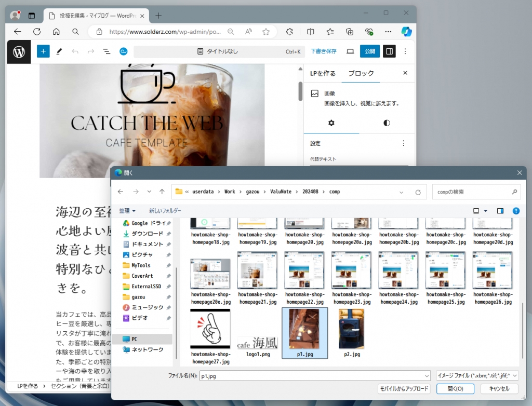
Task: Click the browser back arrow
Action: point(18,32)
